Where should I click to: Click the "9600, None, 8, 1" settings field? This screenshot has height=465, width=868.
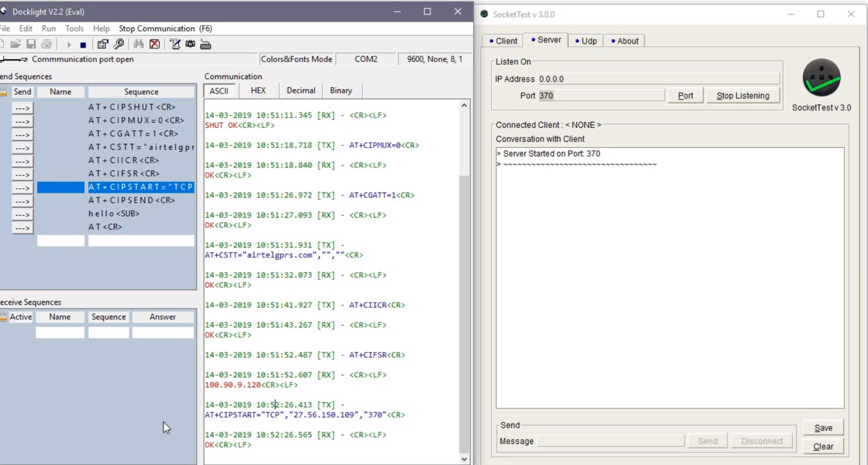coord(435,59)
